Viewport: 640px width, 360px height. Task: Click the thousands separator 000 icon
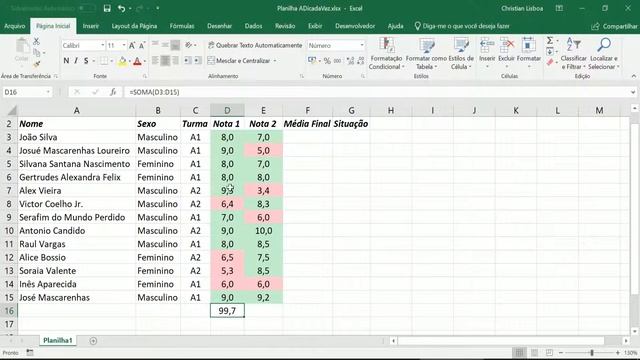point(337,60)
